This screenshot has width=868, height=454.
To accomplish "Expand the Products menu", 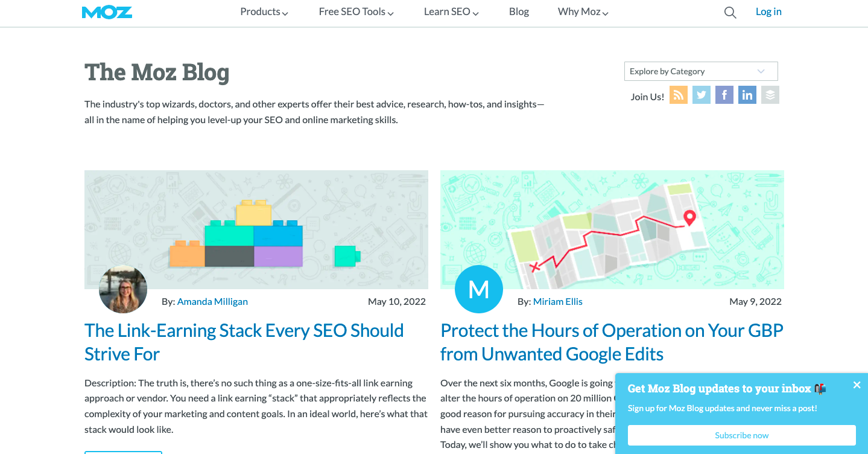I will 264,12.
